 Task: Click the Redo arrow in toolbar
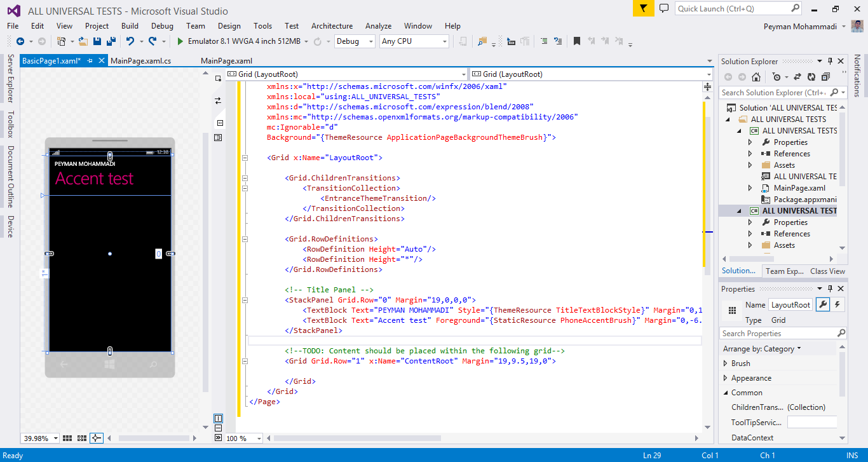(153, 41)
